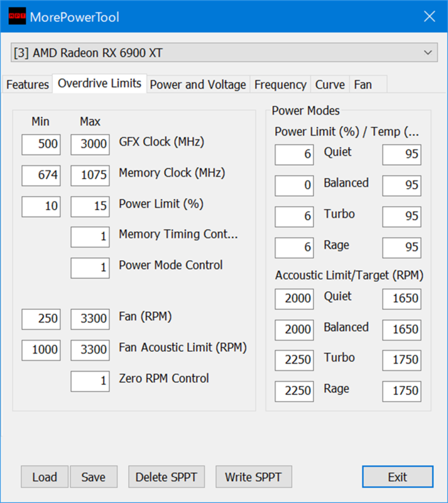Edit Memory Clock Max field showing 1075
This screenshot has width=448, height=503.
[90, 176]
